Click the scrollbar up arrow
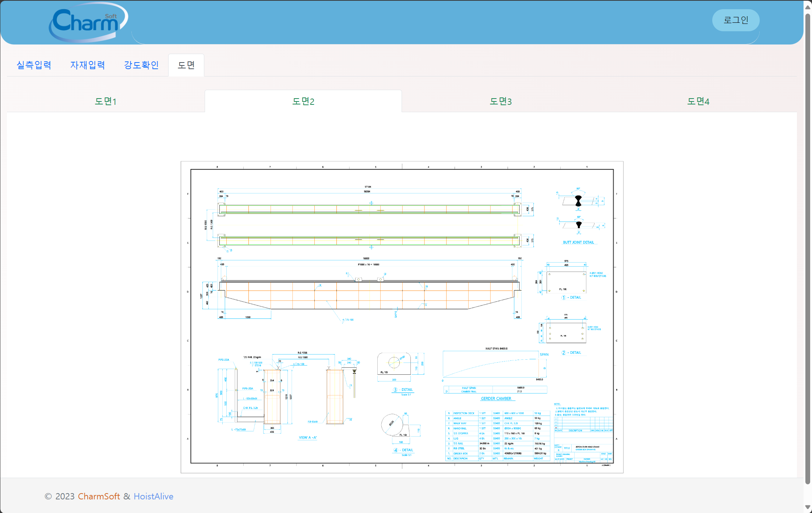The height and width of the screenshot is (513, 812). click(x=808, y=7)
